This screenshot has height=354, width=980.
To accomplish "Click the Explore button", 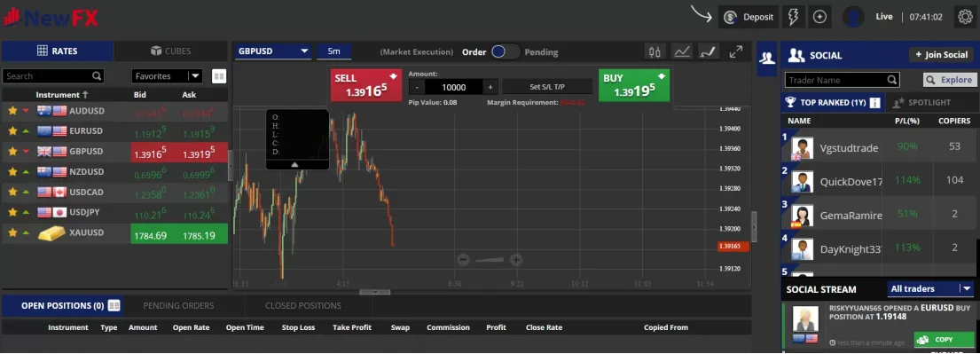I will (949, 80).
